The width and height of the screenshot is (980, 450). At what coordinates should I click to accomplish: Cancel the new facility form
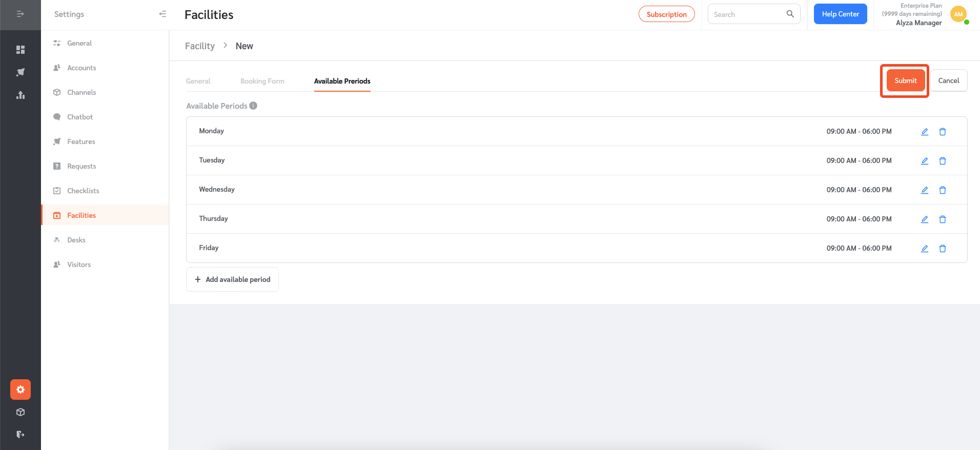pyautogui.click(x=949, y=80)
